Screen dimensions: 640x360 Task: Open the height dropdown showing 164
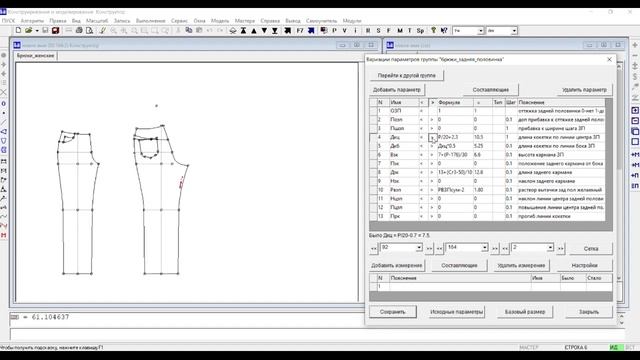coord(484,248)
